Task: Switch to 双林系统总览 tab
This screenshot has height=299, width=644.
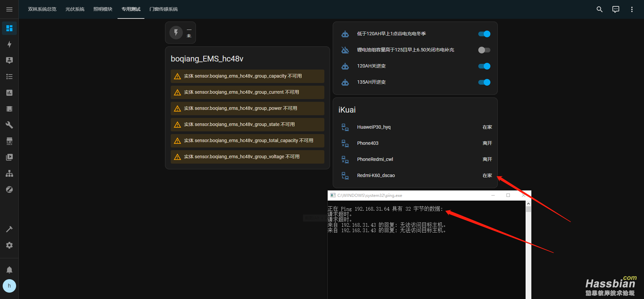Action: click(x=42, y=9)
